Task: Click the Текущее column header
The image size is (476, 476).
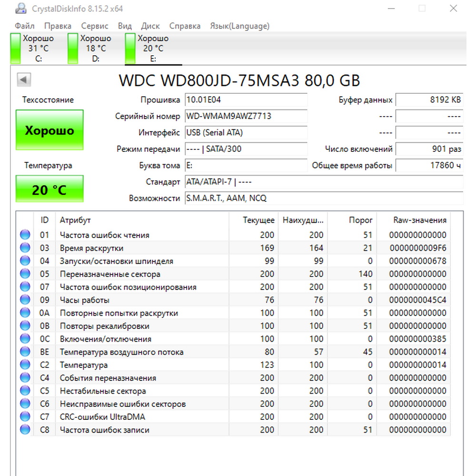Action: 254,220
